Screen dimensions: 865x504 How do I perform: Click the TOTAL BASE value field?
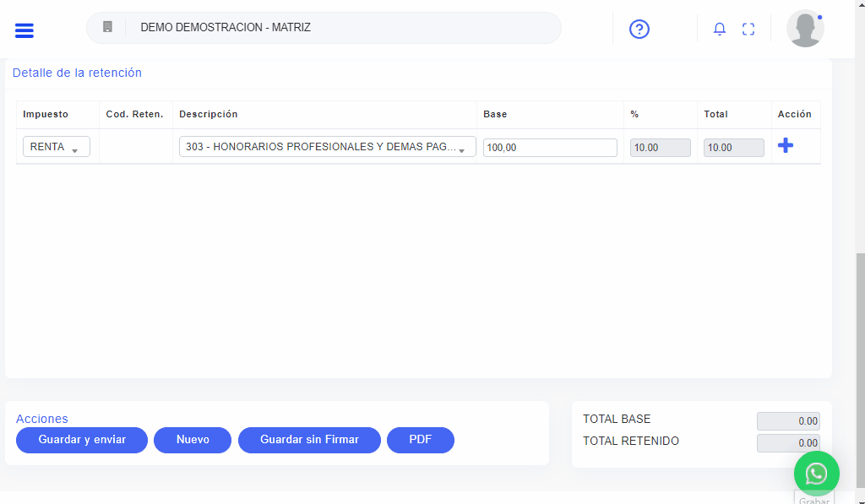click(x=787, y=421)
